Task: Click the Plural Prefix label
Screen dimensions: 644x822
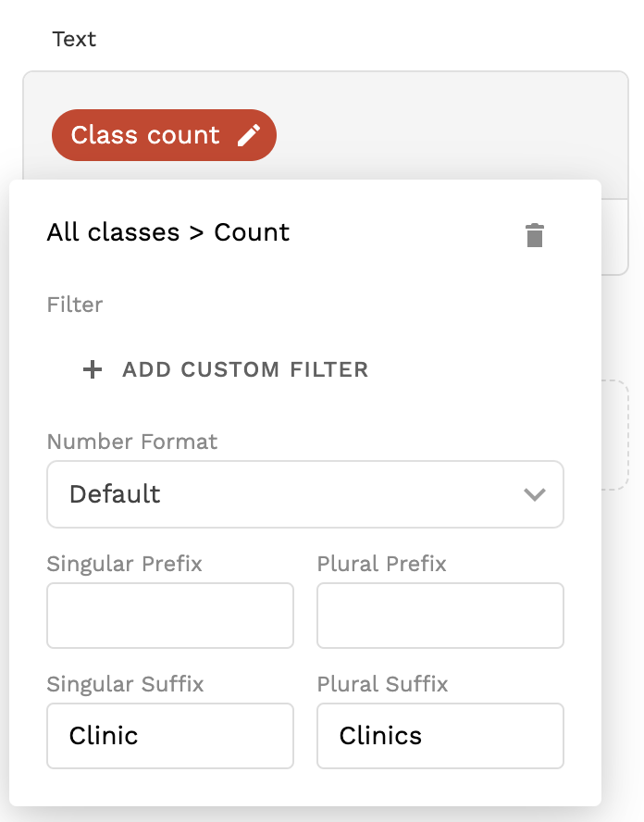Action: (x=381, y=564)
